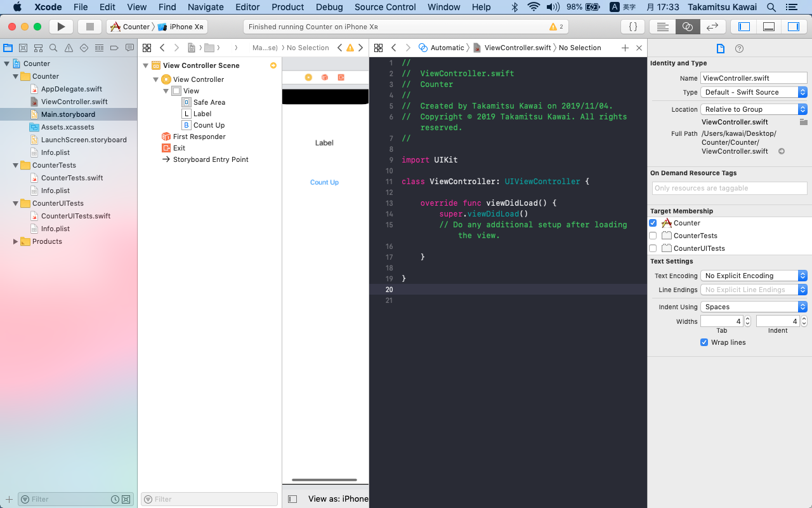Image resolution: width=812 pixels, height=508 pixels.
Task: Show the Debug area
Action: (768, 27)
